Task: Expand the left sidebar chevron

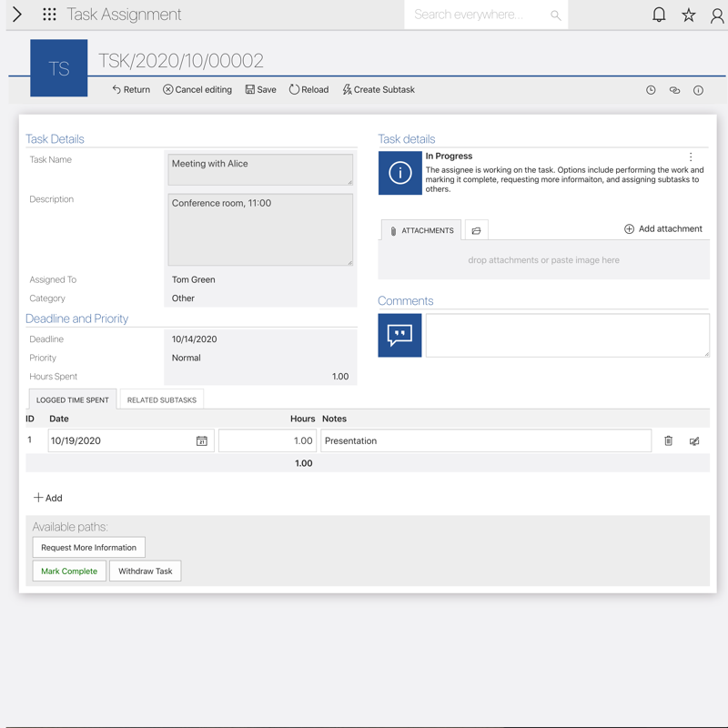Action: point(16,15)
